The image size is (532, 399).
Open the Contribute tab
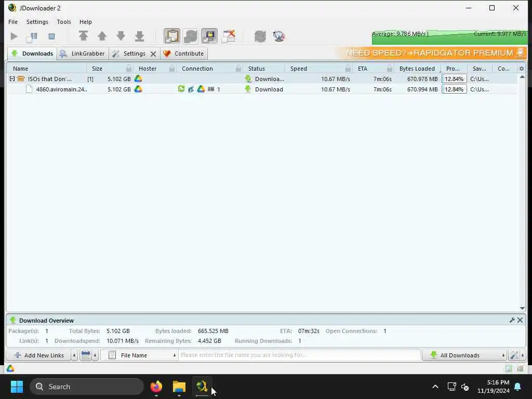tap(183, 54)
